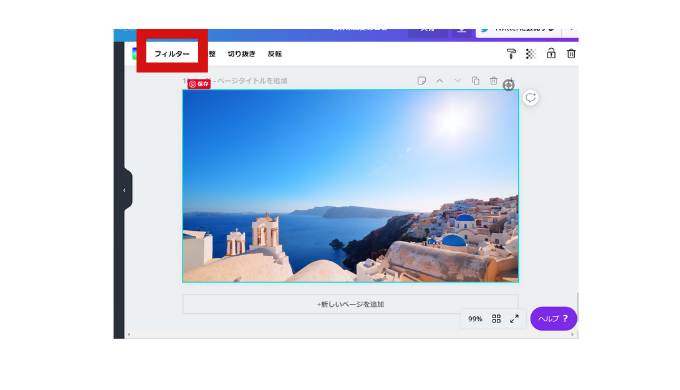Collapse the side panel with the arrow handle

click(x=125, y=190)
